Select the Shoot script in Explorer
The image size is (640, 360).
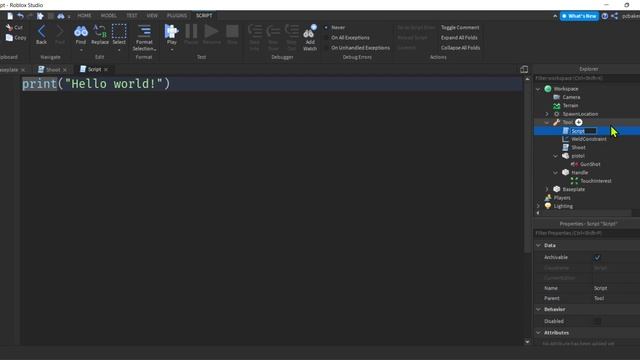[578, 147]
